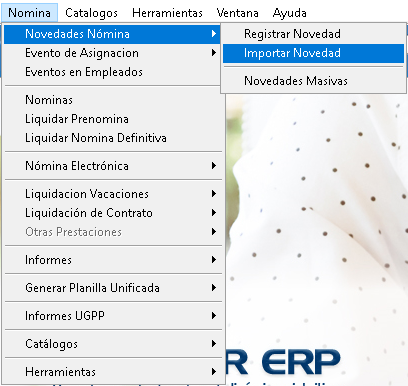Select Herramientas entry in the dropdown
This screenshot has height=386, width=408.
112,372
